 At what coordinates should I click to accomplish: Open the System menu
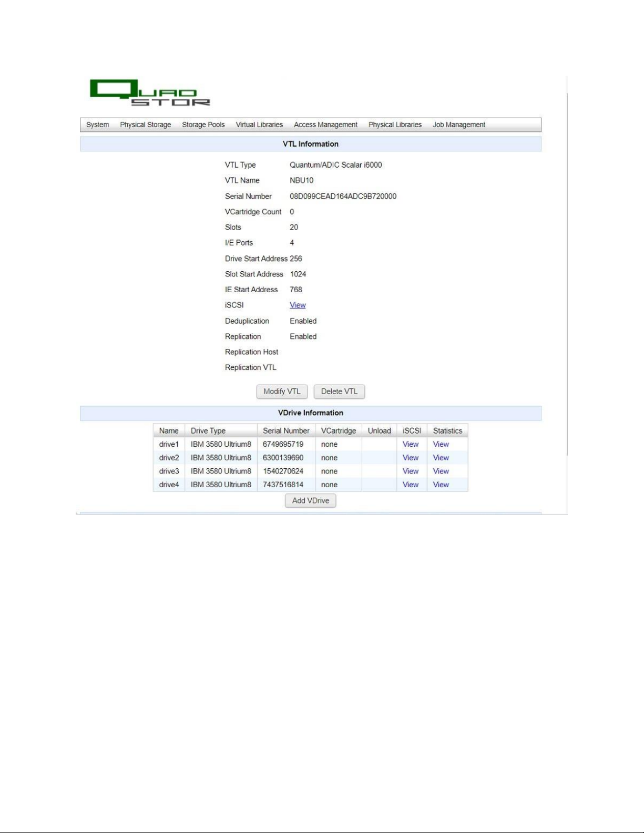point(98,125)
